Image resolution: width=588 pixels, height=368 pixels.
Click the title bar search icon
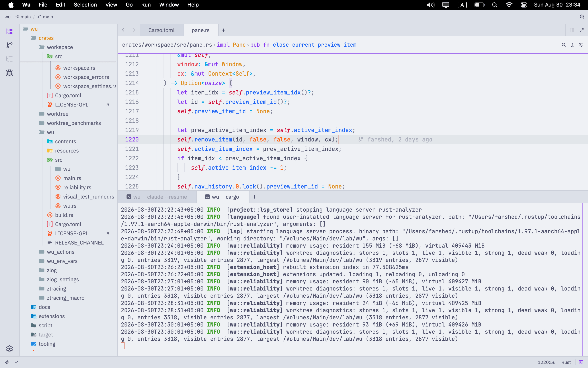click(x=582, y=17)
